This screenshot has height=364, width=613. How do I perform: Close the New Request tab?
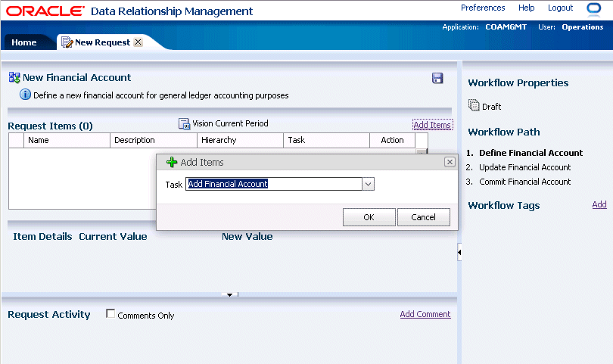(x=138, y=42)
